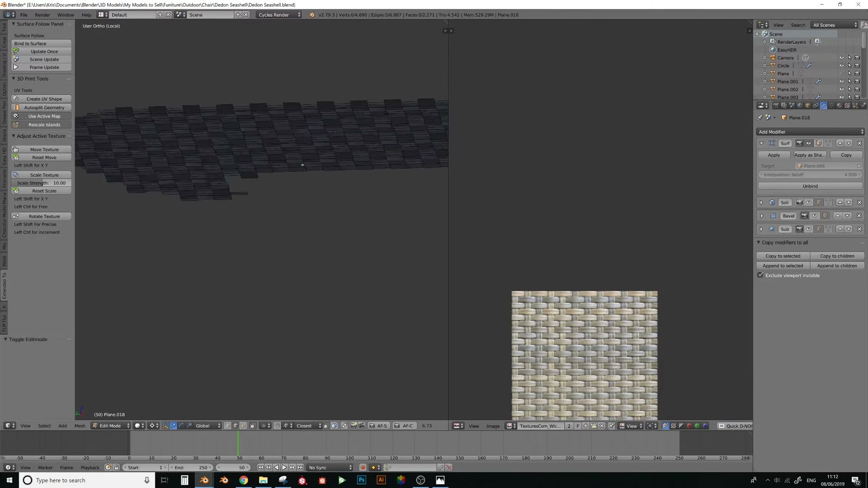
Task: Open the Object Data tab (triangle mesh icon)
Action: click(x=831, y=105)
